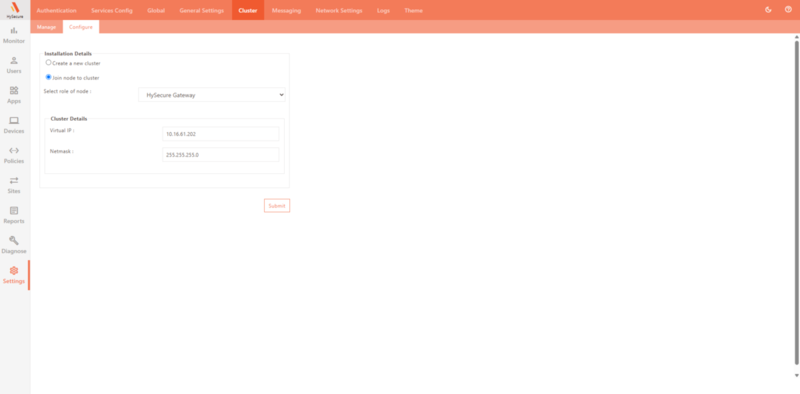Select the Configure sub-tab
The image size is (800, 394).
coord(81,27)
